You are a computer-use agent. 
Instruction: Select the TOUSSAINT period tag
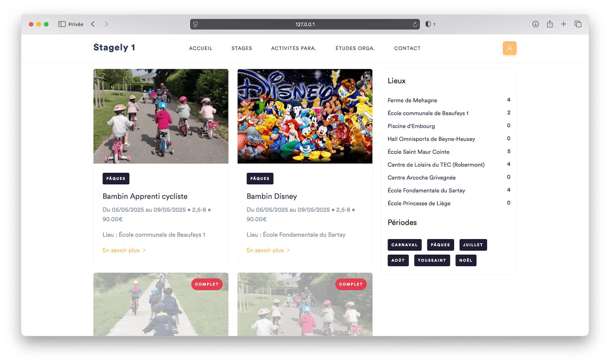coord(432,261)
